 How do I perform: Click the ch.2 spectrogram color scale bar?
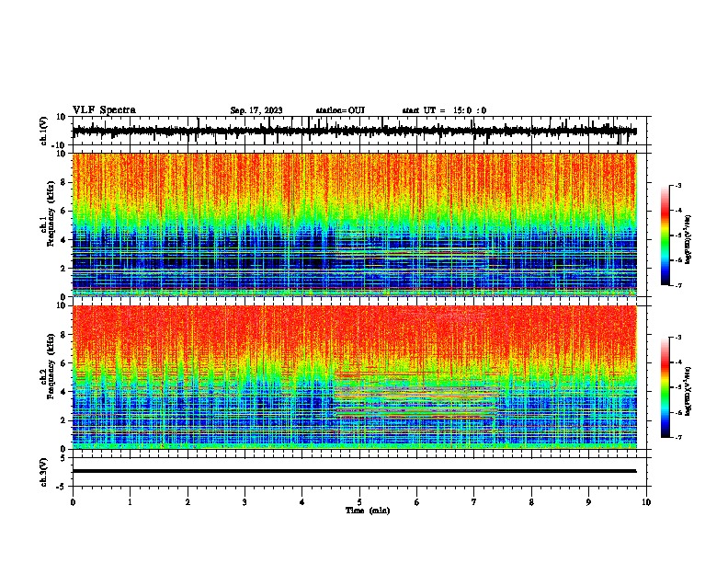[665, 387]
